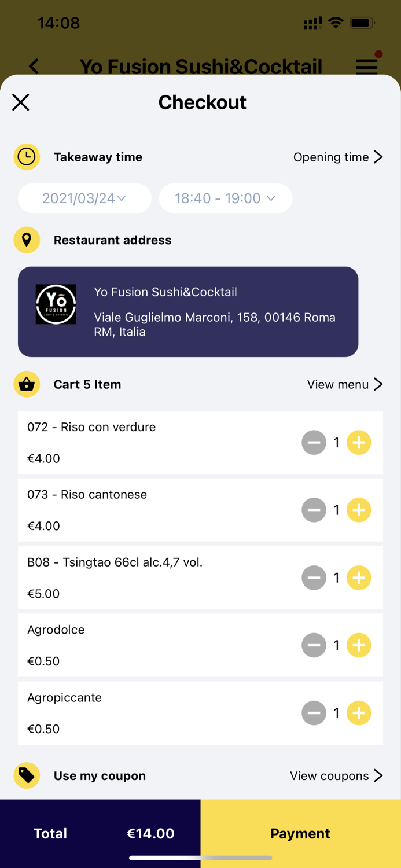Add one more Agrodolce sauce
This screenshot has height=868, width=401.
(x=359, y=645)
